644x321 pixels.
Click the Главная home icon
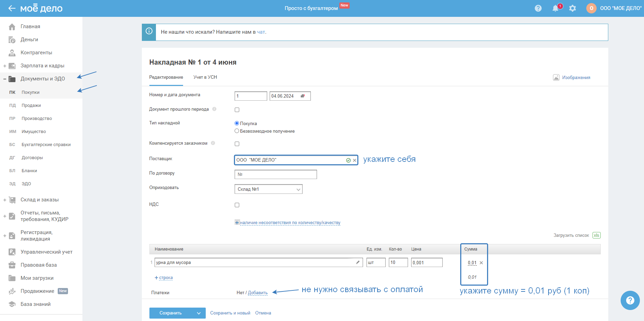(x=12, y=26)
